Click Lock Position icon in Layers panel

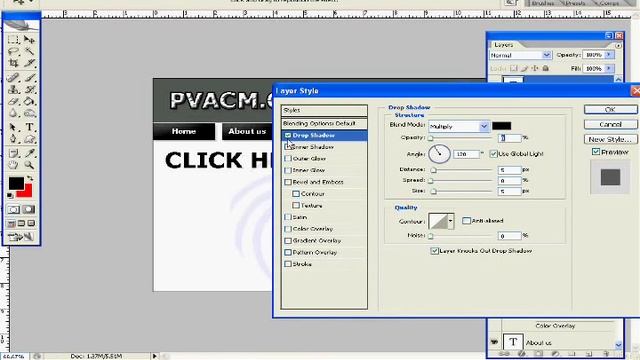[x=535, y=68]
